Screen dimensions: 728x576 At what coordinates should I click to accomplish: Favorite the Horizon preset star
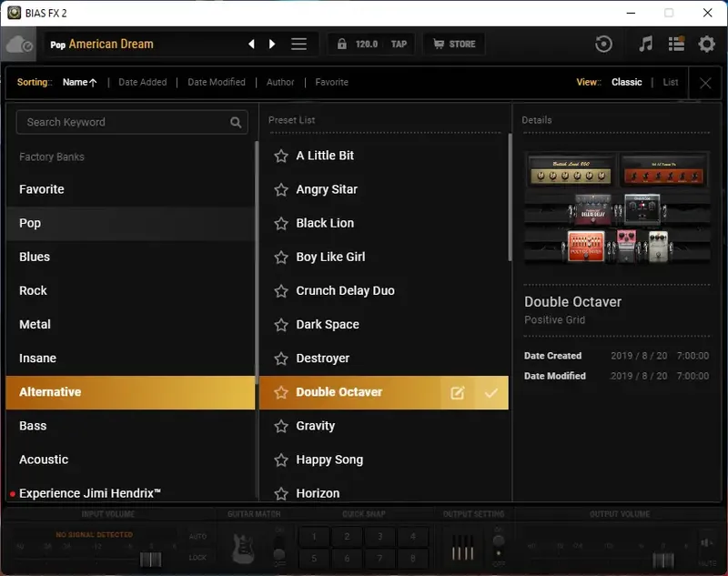[281, 493]
